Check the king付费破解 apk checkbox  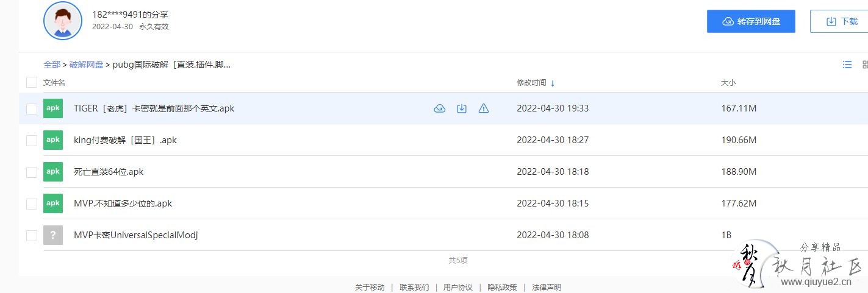pos(32,140)
